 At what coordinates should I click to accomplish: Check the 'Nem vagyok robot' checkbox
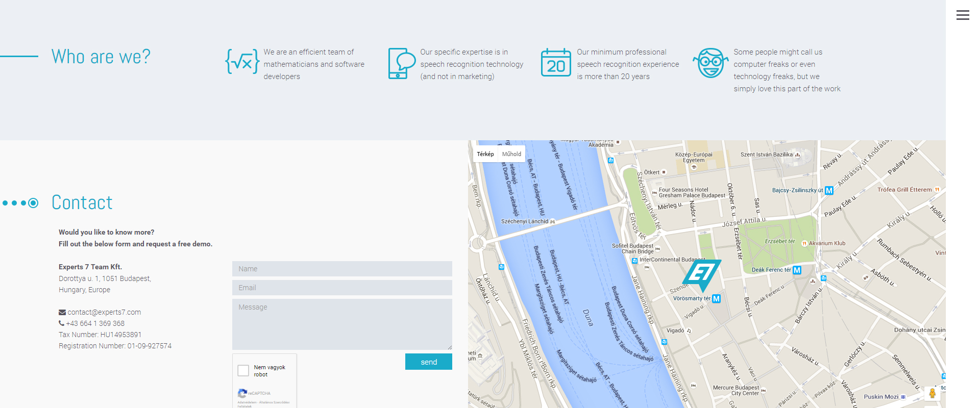click(x=243, y=370)
